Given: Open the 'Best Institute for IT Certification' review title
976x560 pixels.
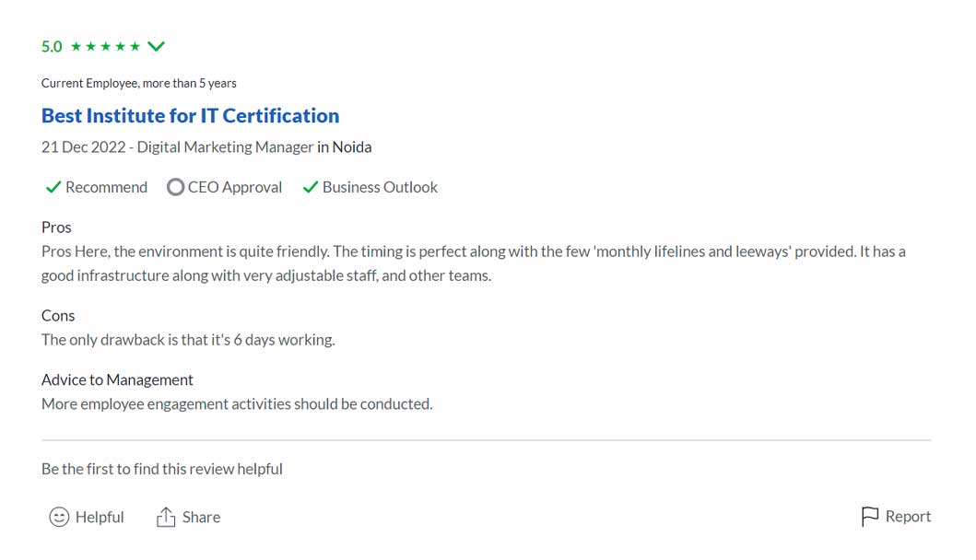Looking at the screenshot, I should click(190, 116).
